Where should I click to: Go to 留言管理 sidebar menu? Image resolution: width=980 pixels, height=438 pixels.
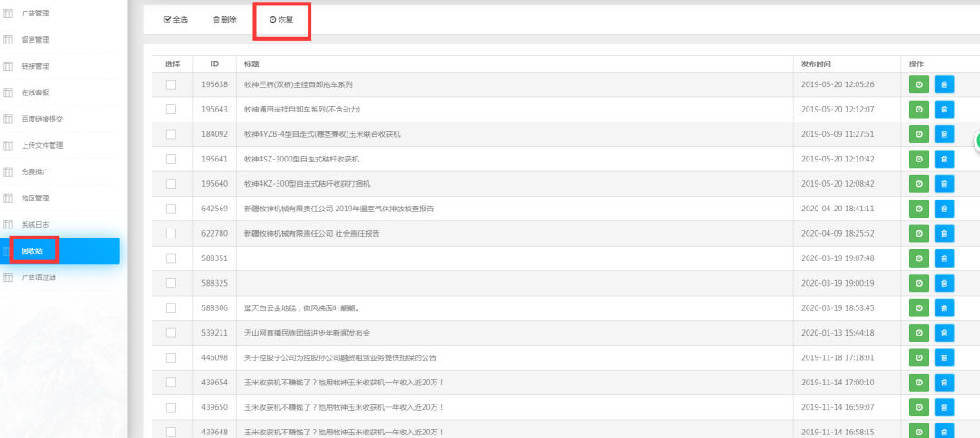click(x=36, y=40)
